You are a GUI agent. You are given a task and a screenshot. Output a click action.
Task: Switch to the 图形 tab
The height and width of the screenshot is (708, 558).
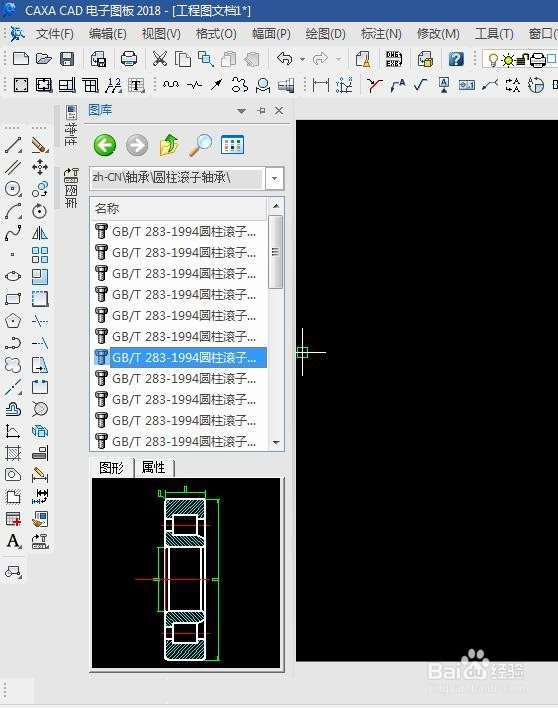[x=112, y=468]
